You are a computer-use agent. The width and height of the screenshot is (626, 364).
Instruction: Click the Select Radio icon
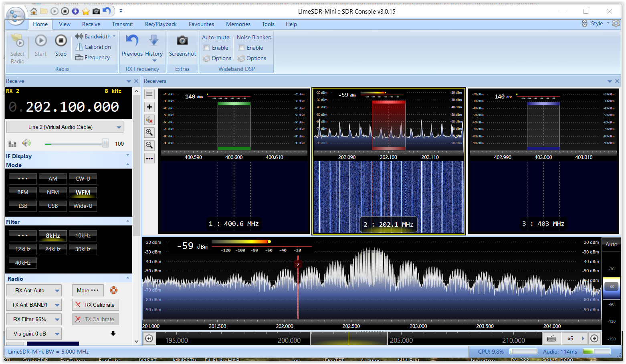[x=17, y=41]
